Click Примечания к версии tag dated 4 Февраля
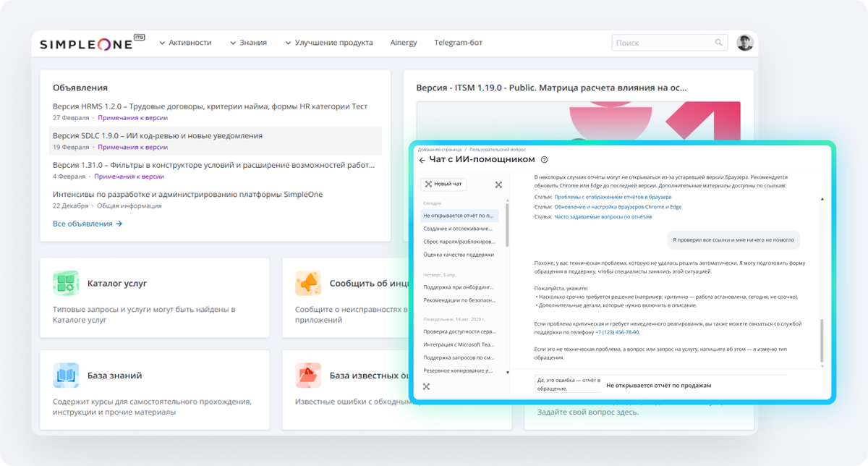The width and height of the screenshot is (868, 466). (x=129, y=176)
